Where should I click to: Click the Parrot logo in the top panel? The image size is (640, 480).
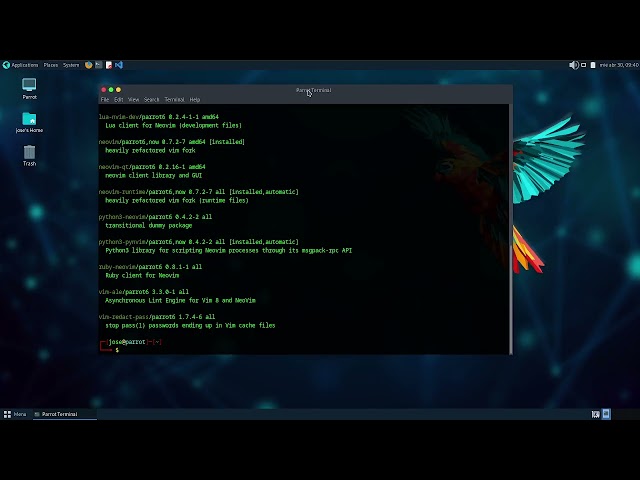[x=6, y=65]
